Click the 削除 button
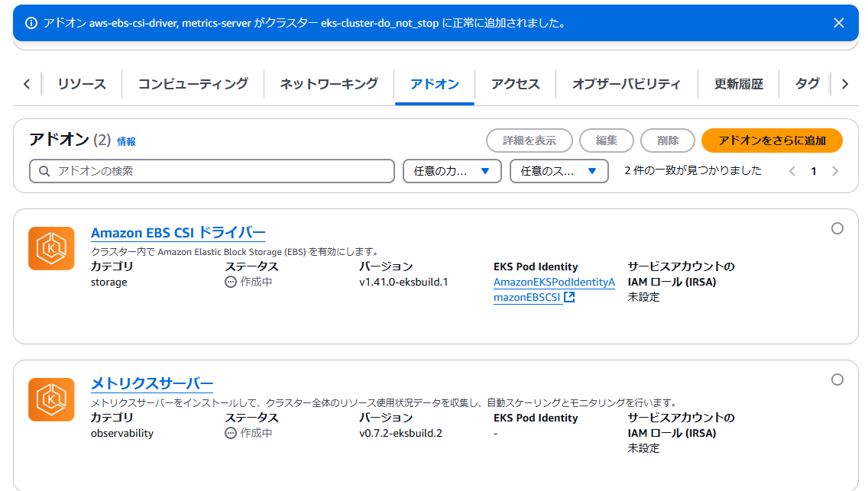 [668, 141]
